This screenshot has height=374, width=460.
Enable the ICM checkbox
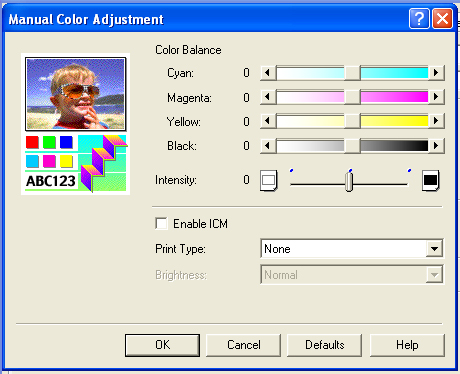coord(161,223)
